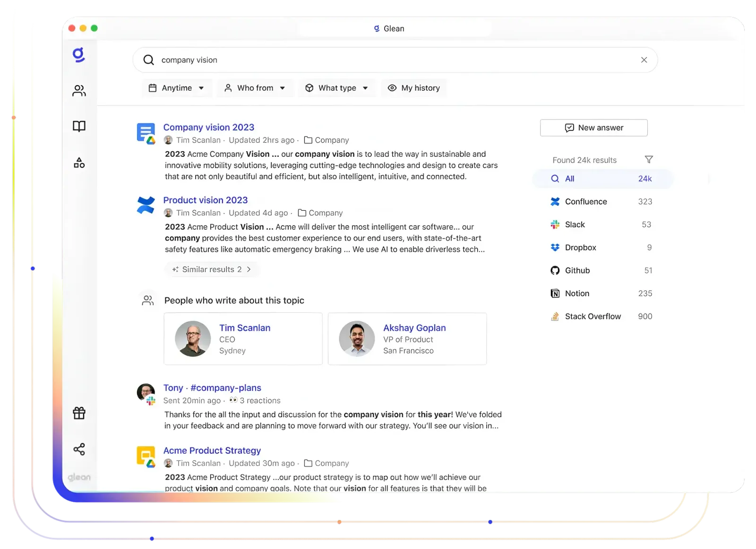Open the Glean home logo in sidebar
Screen dimensions: 756x549
tap(79, 55)
